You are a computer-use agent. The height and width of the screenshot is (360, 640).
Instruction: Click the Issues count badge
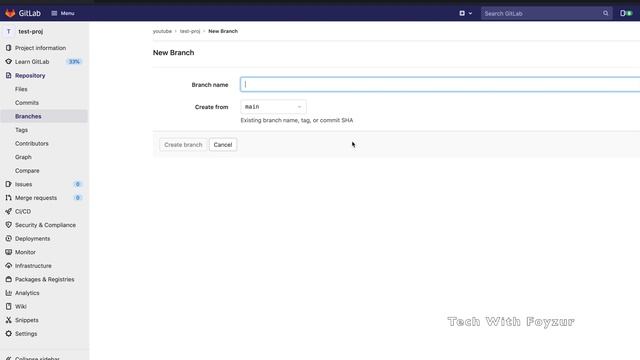point(78,184)
